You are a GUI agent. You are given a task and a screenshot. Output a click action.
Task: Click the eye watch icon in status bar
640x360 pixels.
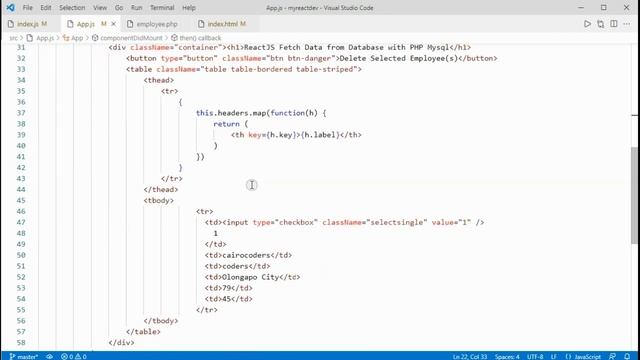coord(49,356)
